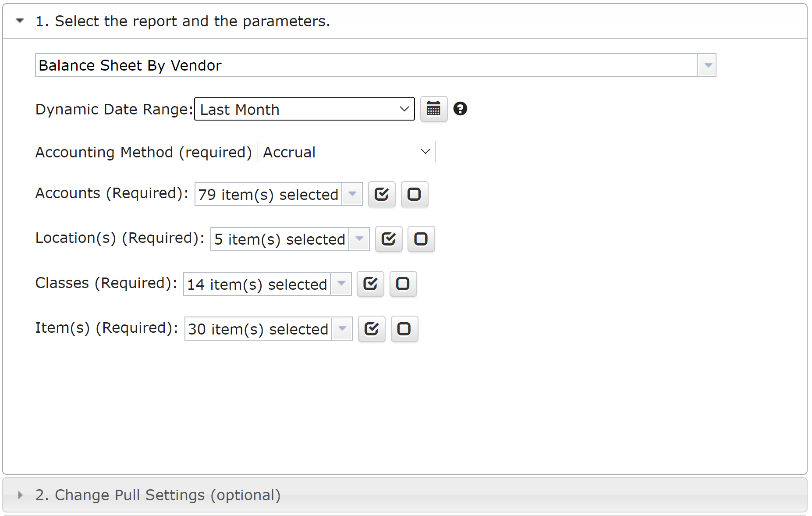Image resolution: width=812 pixels, height=516 pixels.
Task: Open the calendar date picker icon
Action: pyautogui.click(x=433, y=109)
